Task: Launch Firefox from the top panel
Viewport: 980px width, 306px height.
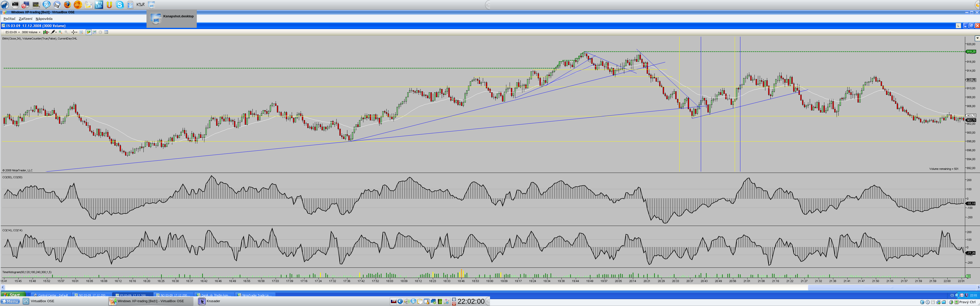Action: (67, 5)
